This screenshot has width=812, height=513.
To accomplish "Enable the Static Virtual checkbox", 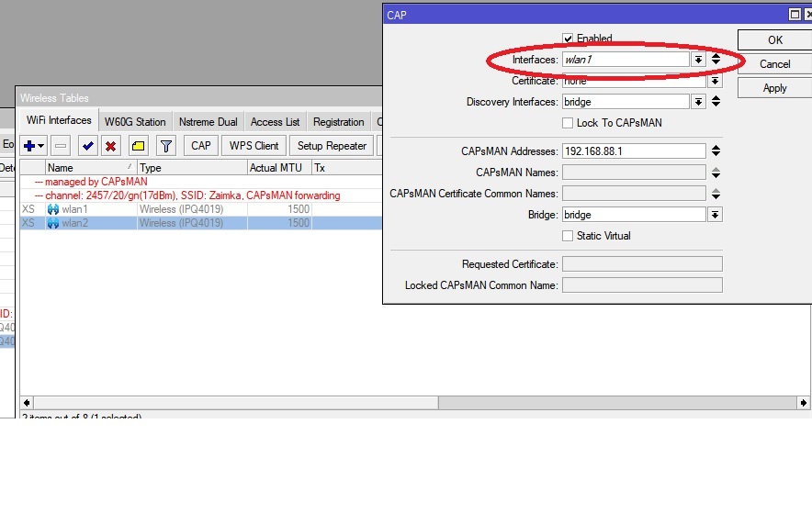I will pos(568,236).
